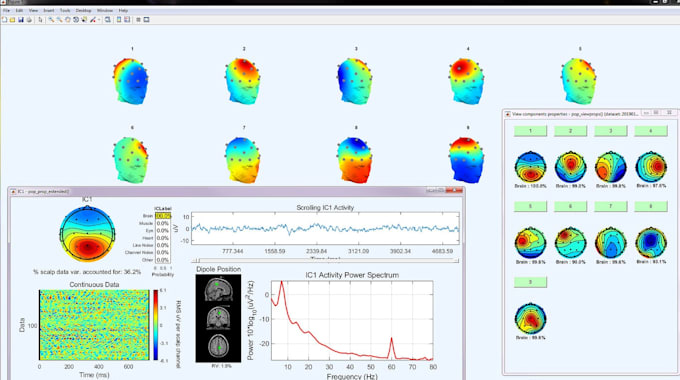Select the Brush data tool
Viewport: 680px width, 380px height.
pyautogui.click(x=92, y=20)
